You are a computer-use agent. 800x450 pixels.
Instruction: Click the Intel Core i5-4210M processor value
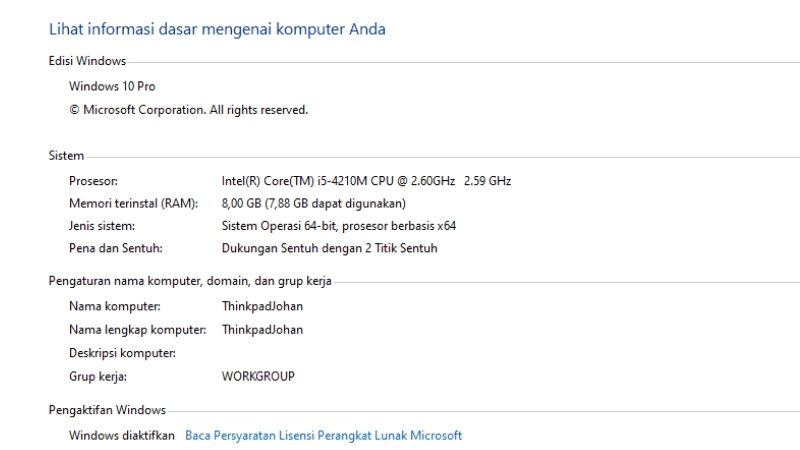tap(366, 181)
